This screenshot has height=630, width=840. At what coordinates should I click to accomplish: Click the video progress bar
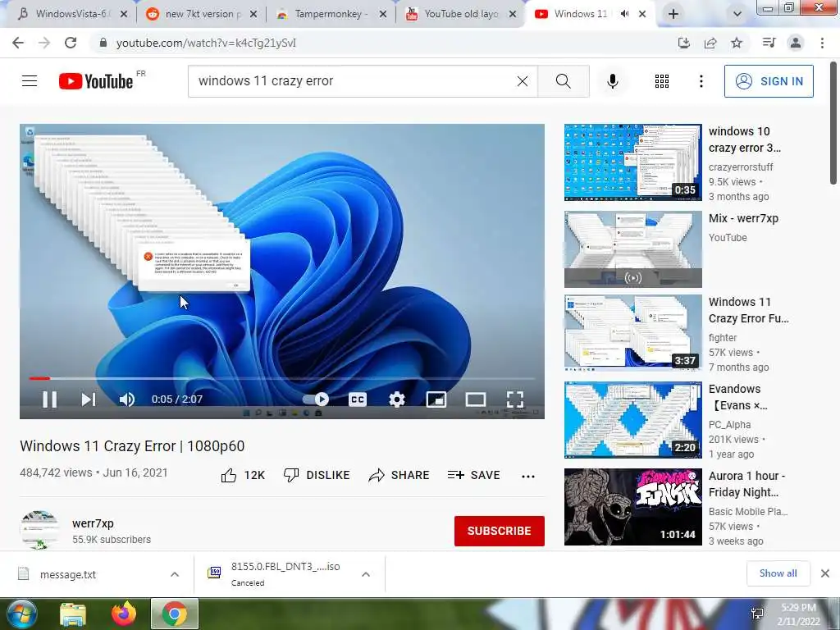pos(282,378)
